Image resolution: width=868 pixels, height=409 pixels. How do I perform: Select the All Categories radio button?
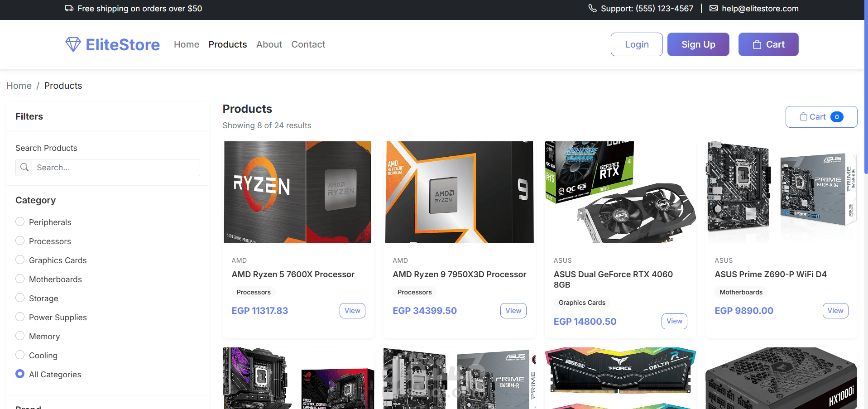coord(20,374)
